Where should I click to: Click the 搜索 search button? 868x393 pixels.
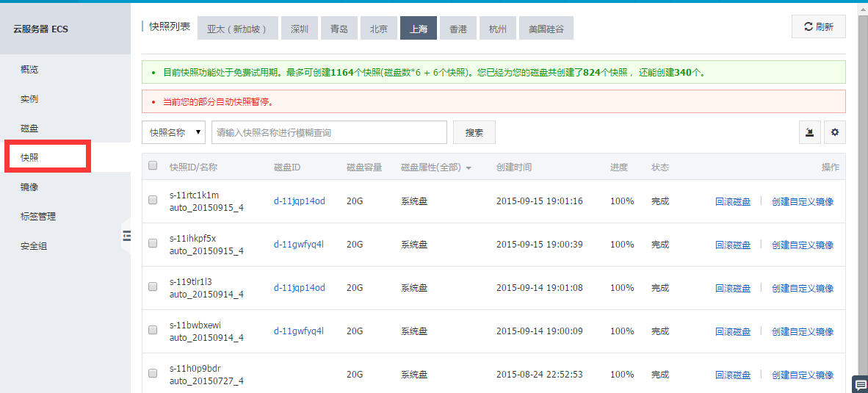click(x=474, y=133)
